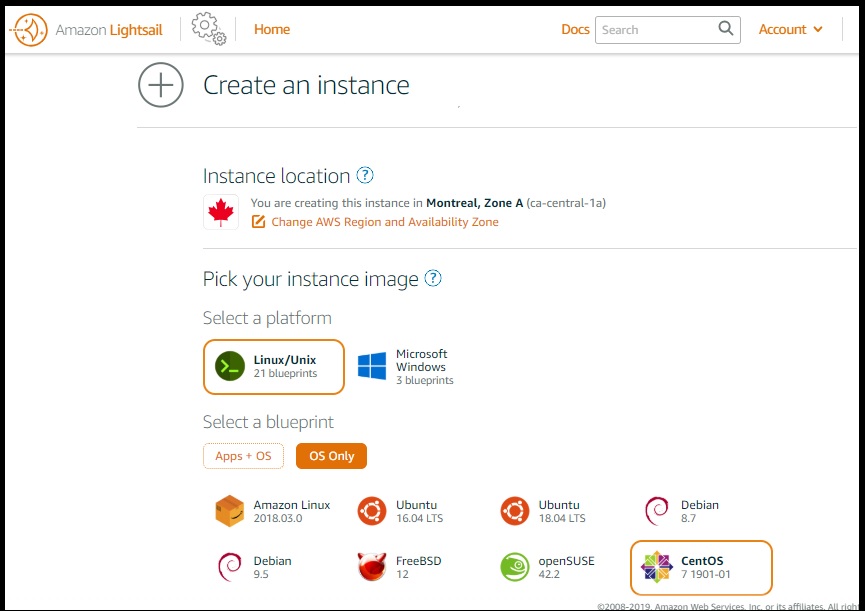
Task: Switch to OS Only blueprints
Action: 331,456
